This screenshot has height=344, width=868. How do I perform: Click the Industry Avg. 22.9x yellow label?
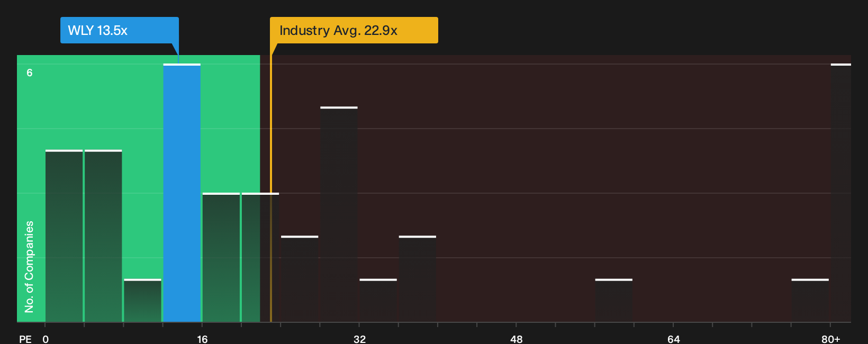click(x=354, y=30)
